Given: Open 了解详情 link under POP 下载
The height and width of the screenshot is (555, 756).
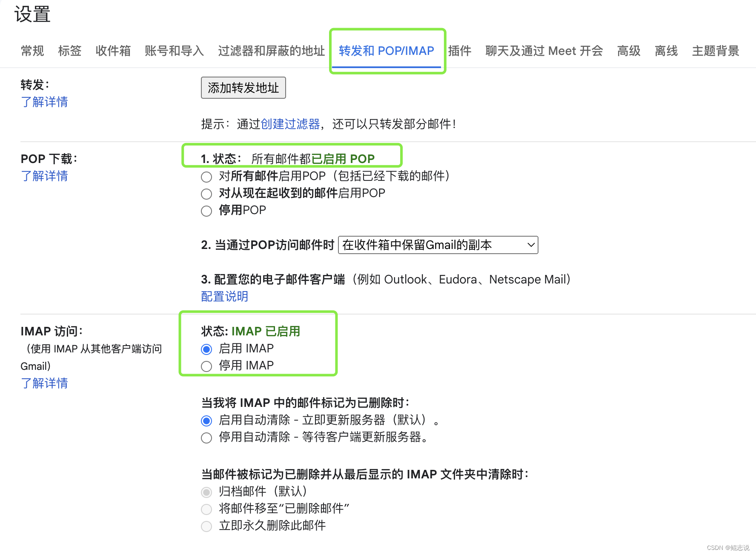Looking at the screenshot, I should pos(44,176).
